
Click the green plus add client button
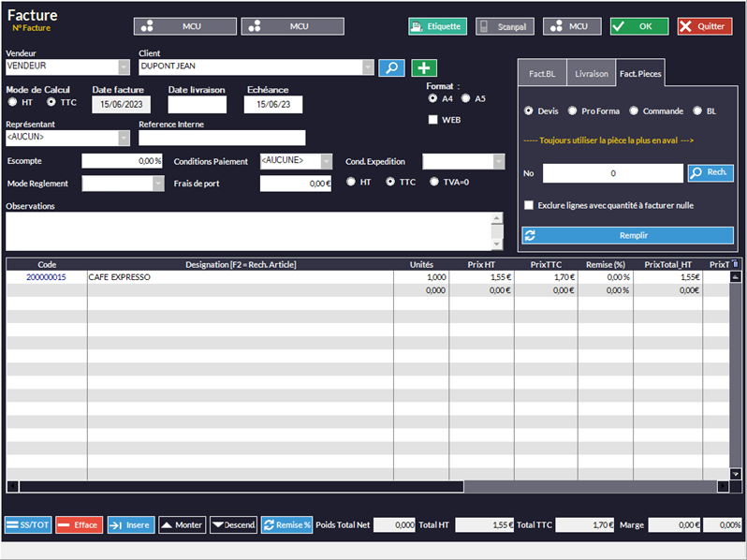pyautogui.click(x=424, y=67)
